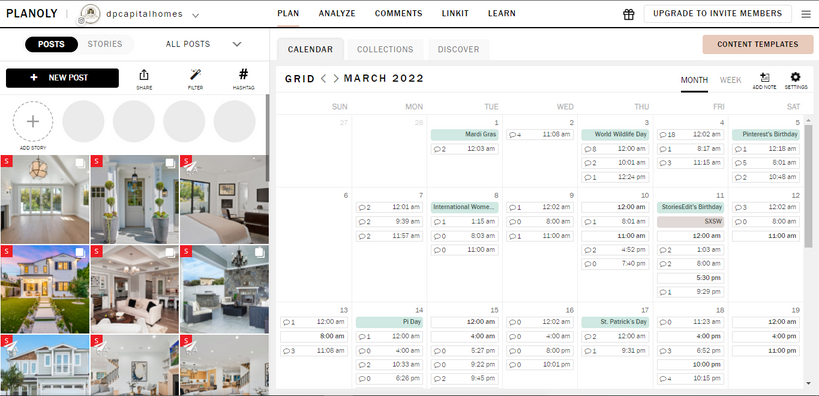Open the Pi Day event label
The height and width of the screenshot is (396, 819).
point(390,322)
